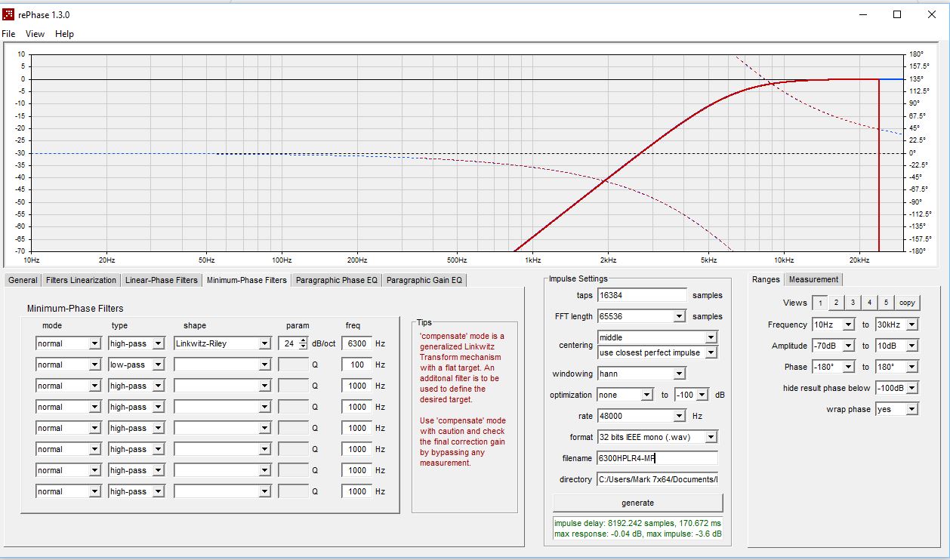Open the Linkwitz-Riley shape dropdown
This screenshot has height=560, width=950.
[222, 343]
